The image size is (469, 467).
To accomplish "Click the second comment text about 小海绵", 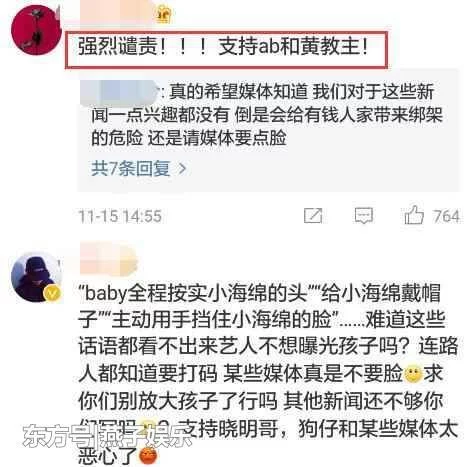I will (268, 374).
